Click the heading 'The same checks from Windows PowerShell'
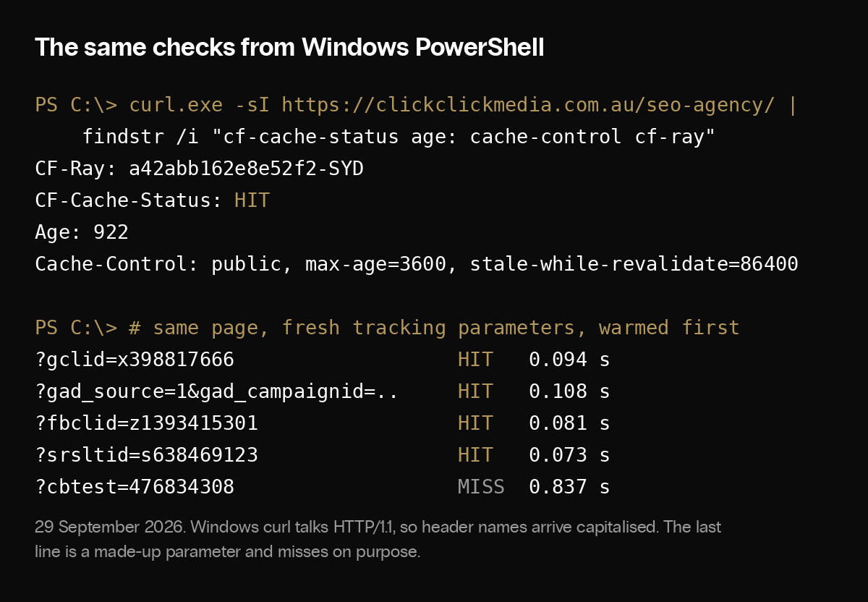The image size is (868, 602). coord(289,48)
